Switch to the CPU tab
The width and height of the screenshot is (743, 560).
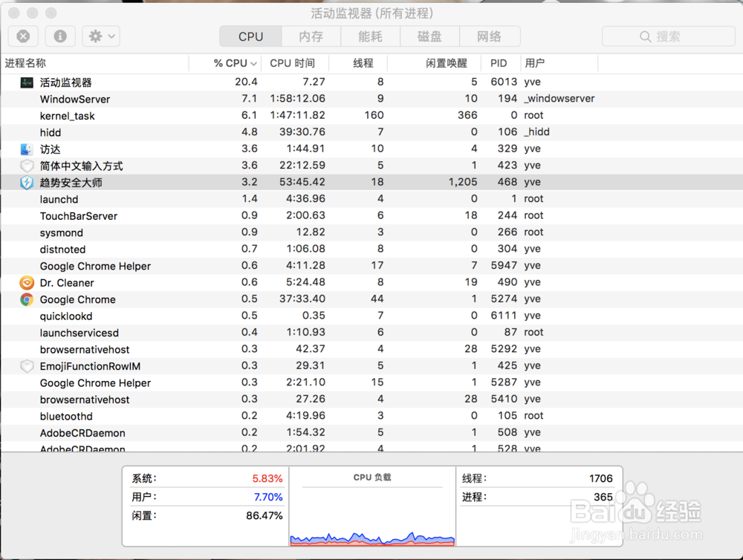click(250, 36)
